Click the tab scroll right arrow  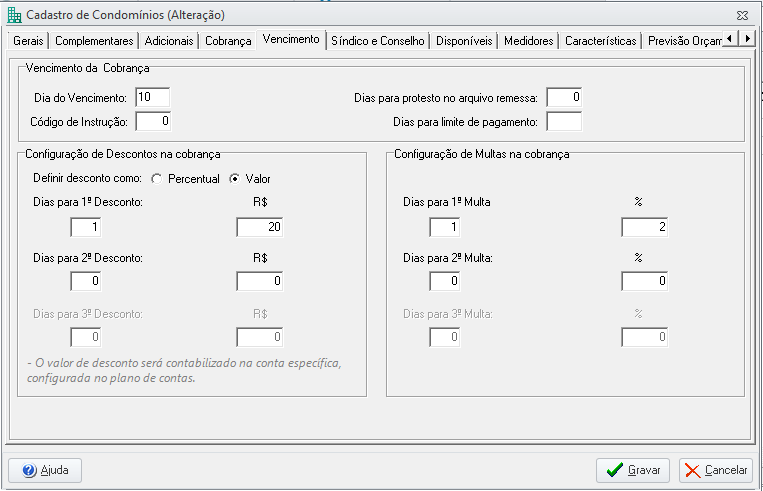(x=746, y=38)
